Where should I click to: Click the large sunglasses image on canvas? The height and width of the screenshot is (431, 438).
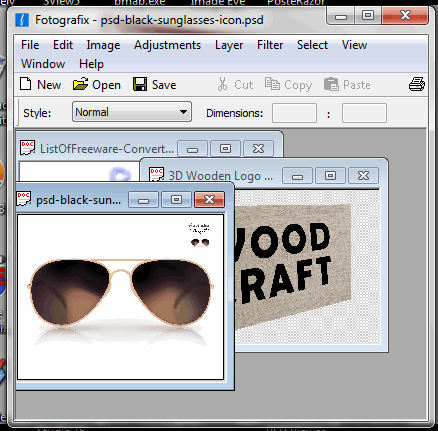click(120, 292)
